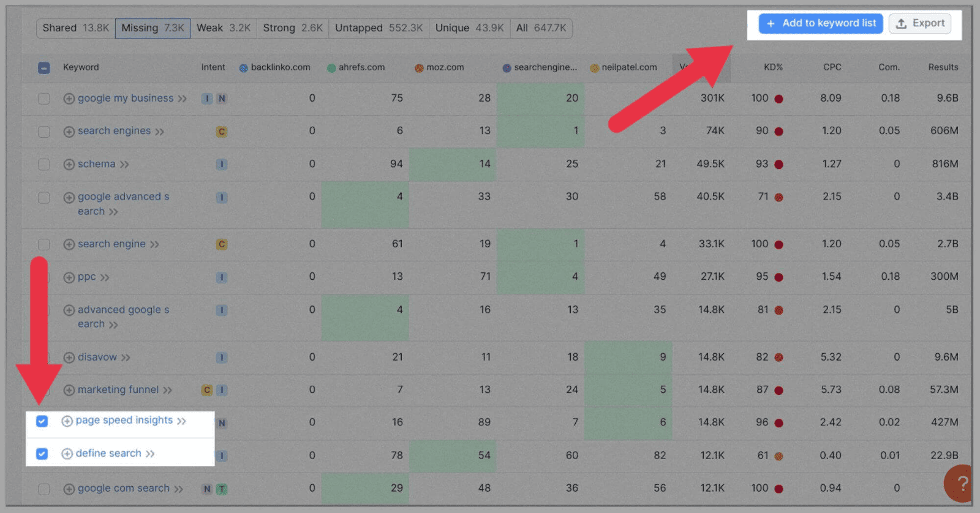Expand the search engines double chevron
980x513 pixels.
click(x=159, y=132)
